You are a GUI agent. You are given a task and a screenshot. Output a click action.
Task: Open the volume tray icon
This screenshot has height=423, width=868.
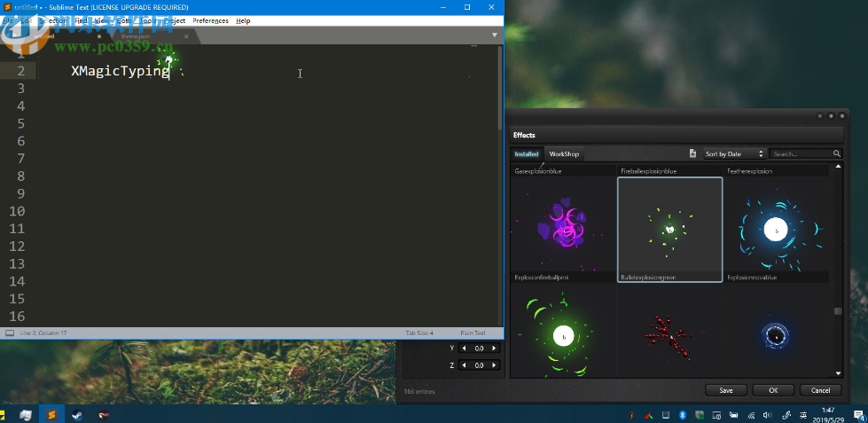pos(767,415)
